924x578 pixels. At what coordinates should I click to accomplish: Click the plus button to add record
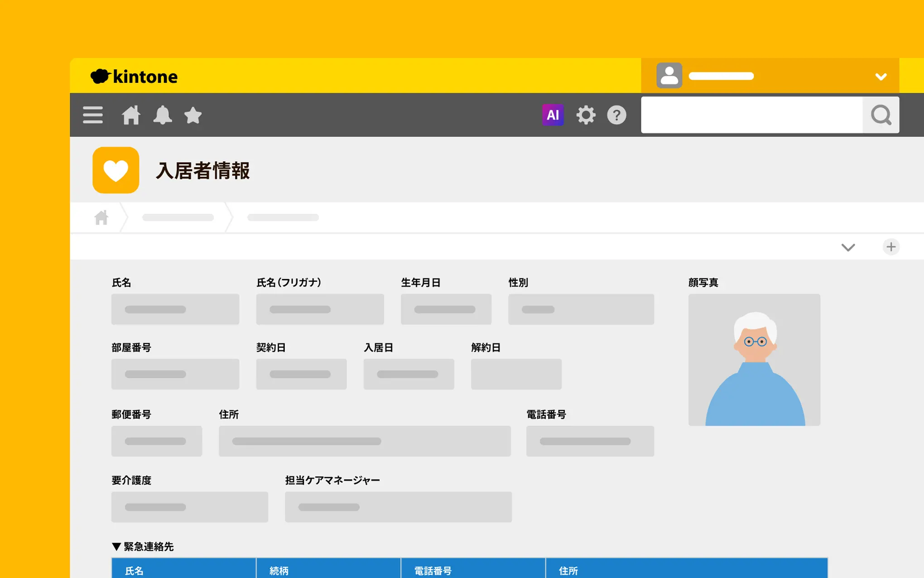coord(891,247)
